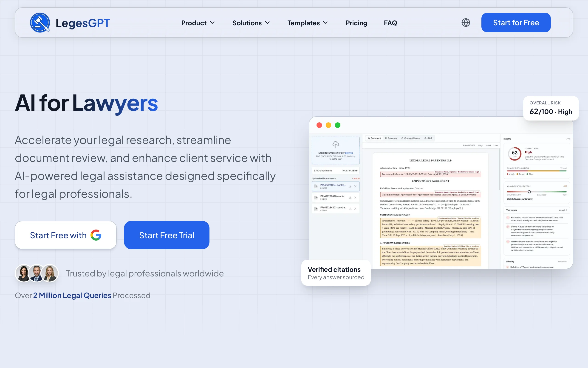This screenshot has height=368, width=588.
Task: Click Start Free with Google button
Action: point(66,235)
